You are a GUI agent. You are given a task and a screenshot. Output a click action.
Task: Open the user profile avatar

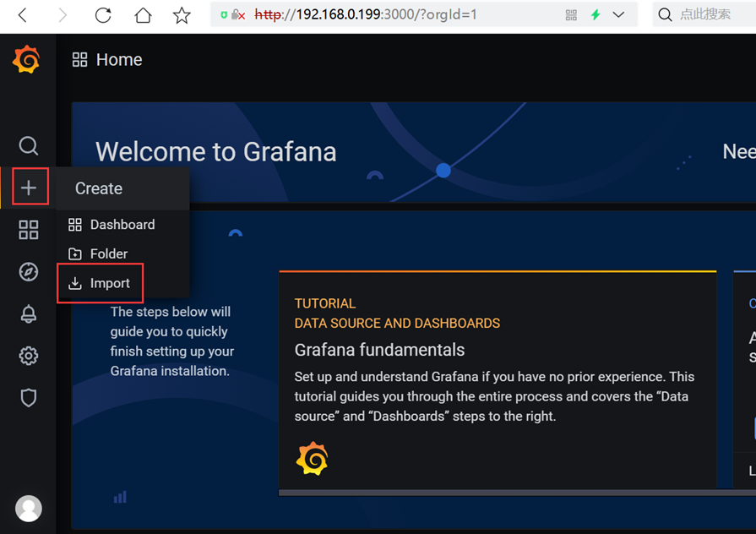pos(29,509)
